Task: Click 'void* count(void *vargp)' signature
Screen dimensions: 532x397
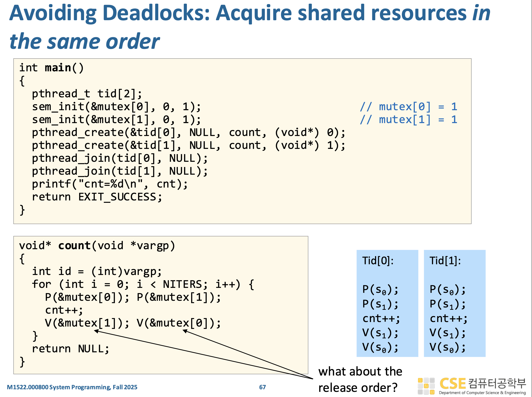Action: (x=97, y=246)
